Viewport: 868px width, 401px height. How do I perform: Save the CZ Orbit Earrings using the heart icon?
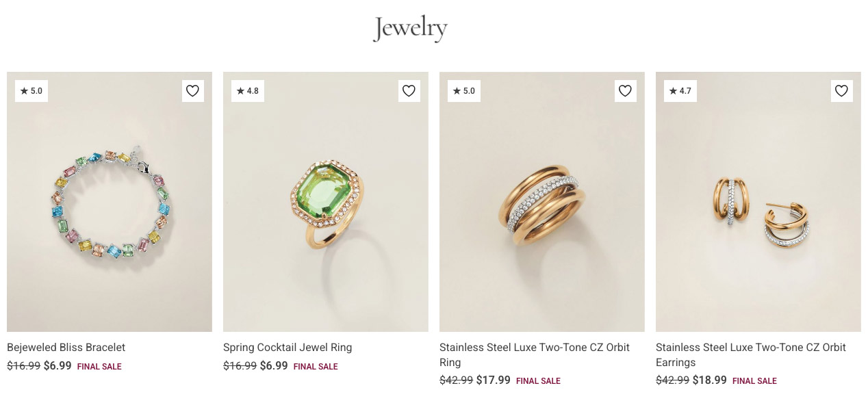[x=841, y=90]
